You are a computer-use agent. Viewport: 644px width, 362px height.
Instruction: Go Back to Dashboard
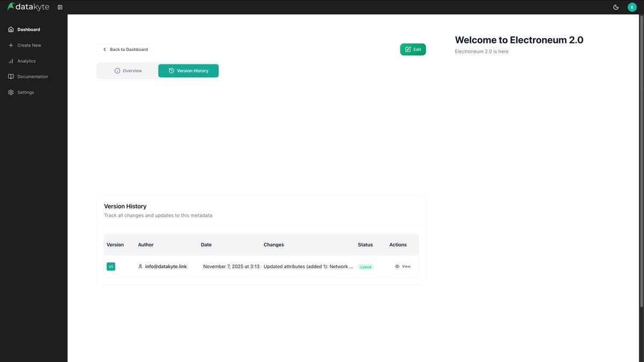[125, 49]
